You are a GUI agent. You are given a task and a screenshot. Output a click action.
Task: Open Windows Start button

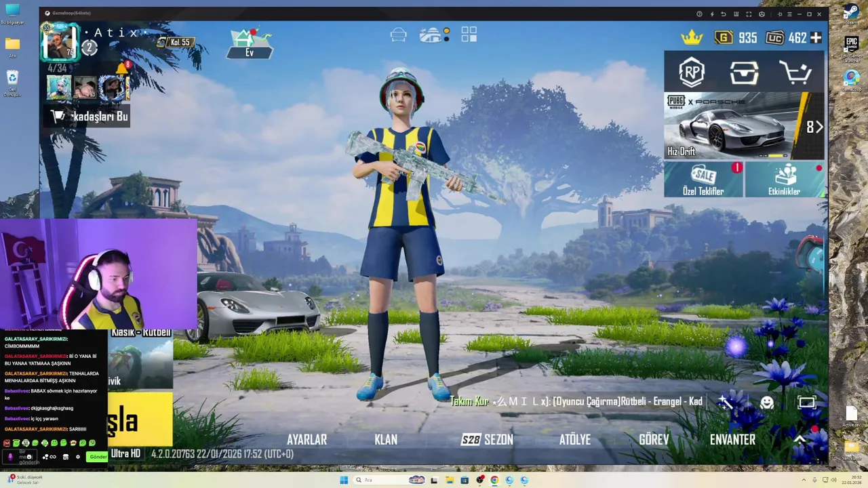click(x=344, y=480)
